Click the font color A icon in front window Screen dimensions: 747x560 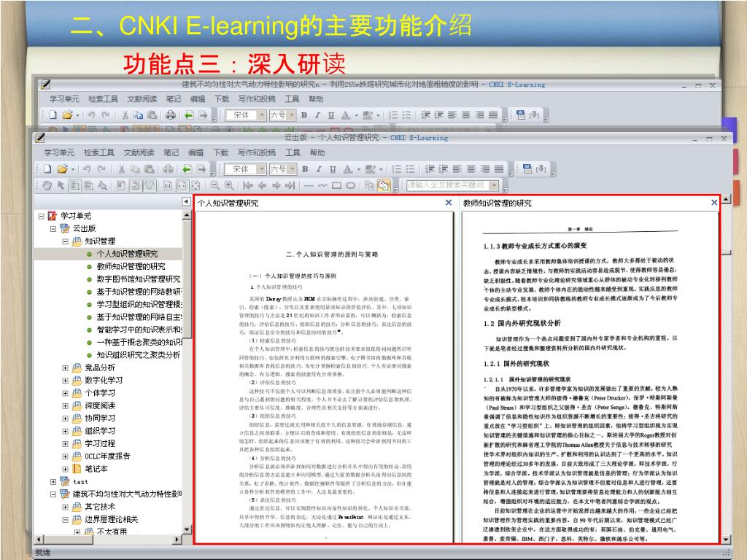point(348,169)
